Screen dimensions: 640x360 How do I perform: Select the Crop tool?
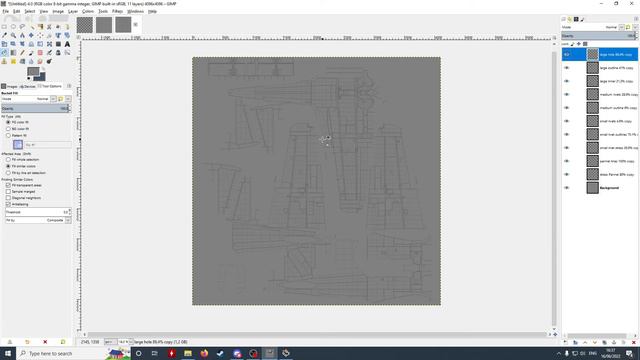(49, 36)
